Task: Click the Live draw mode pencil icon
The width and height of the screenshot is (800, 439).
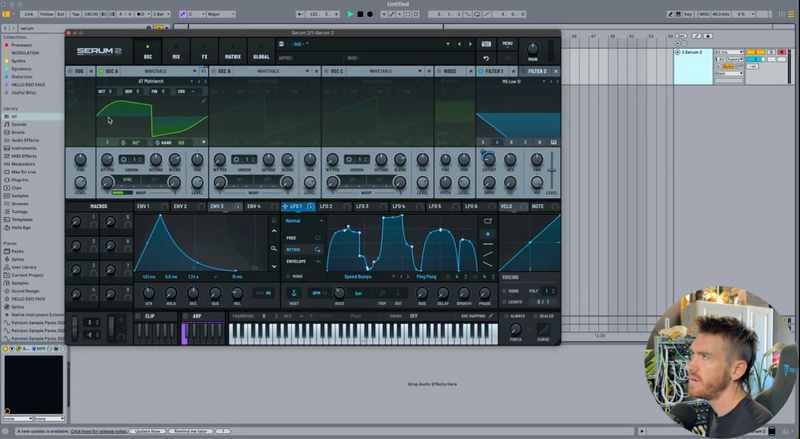Action: pyautogui.click(x=670, y=14)
